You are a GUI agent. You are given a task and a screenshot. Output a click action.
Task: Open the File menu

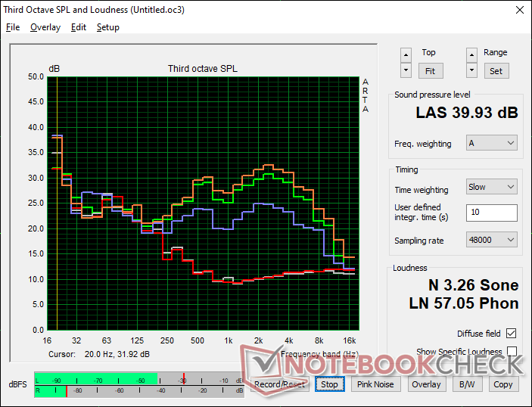[13, 27]
